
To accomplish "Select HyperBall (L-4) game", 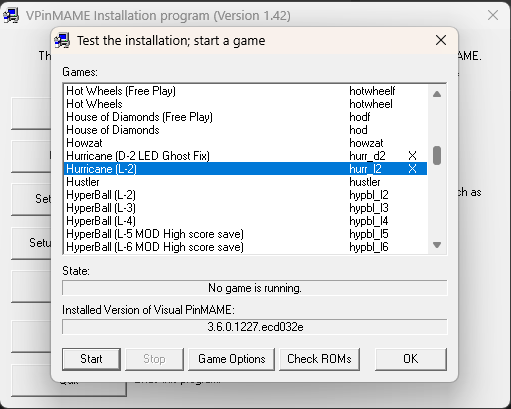I will point(245,221).
